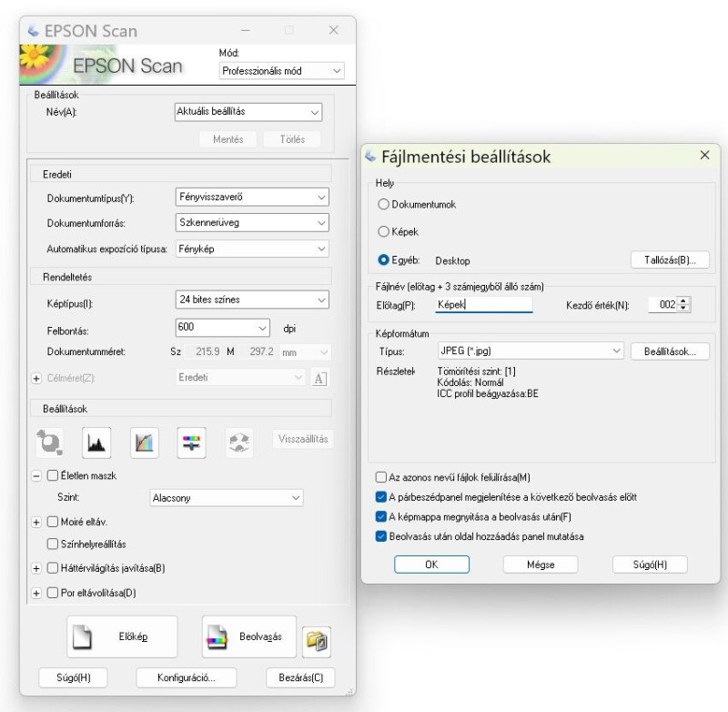Viewport: 728px width, 712px height.
Task: Click the 'ICC profil beágyazása:BE' text
Action: click(x=488, y=394)
